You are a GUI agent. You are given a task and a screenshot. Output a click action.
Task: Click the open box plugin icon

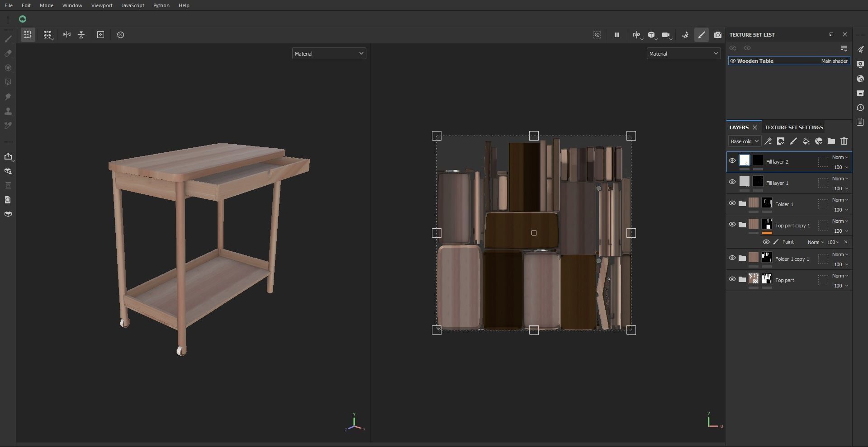8,214
